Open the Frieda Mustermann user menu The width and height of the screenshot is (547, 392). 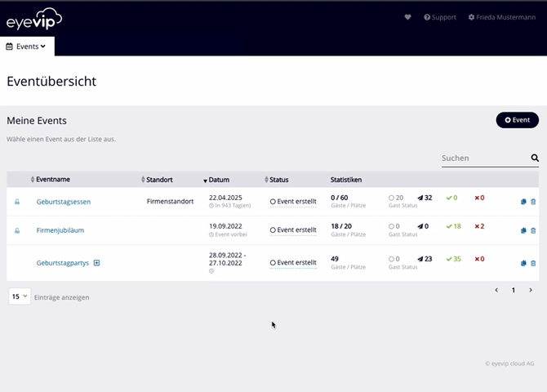501,17
